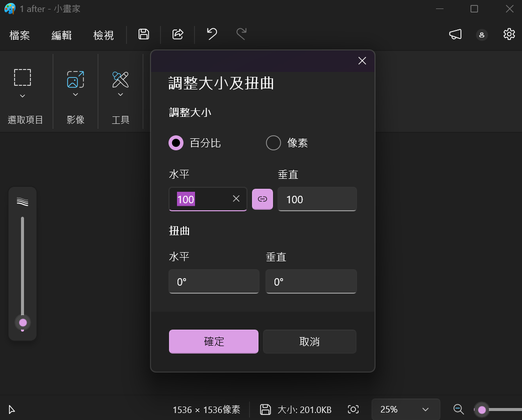
Task: Open the 編輯 menu
Action: pos(61,35)
